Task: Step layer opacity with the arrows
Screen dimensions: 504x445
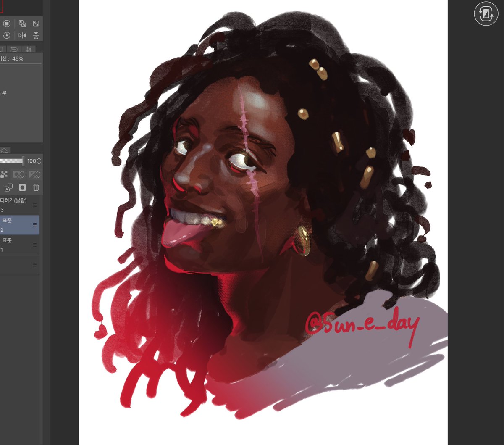Action: [39, 161]
